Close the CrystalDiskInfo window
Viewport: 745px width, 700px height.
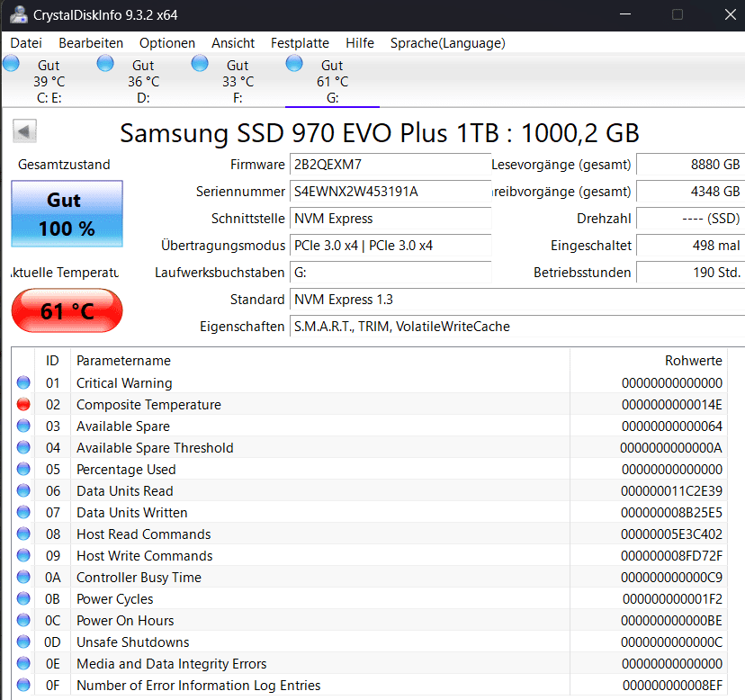(731, 14)
